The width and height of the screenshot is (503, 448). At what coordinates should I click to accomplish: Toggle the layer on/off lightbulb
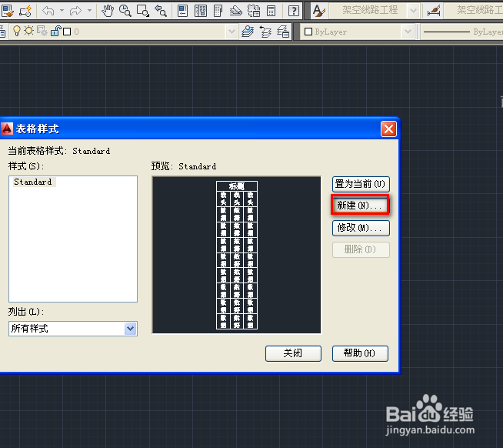17,31
